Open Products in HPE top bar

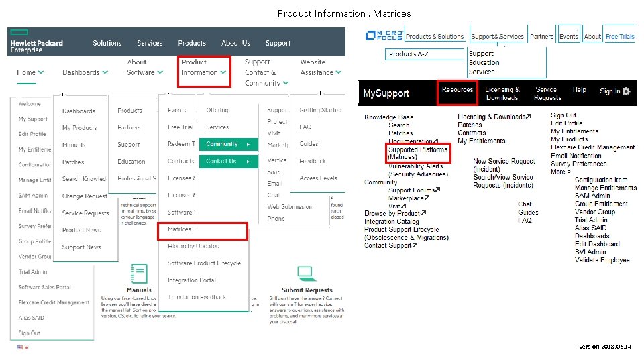192,43
